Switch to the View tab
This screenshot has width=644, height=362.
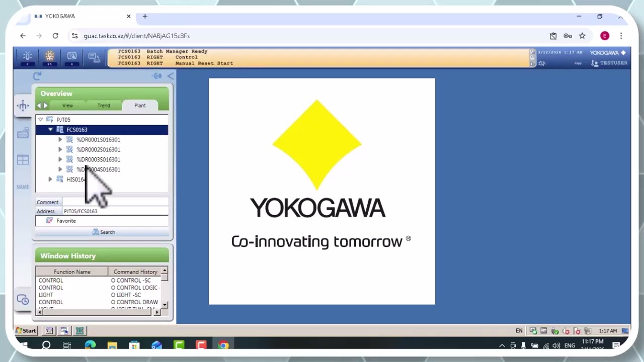[67, 106]
